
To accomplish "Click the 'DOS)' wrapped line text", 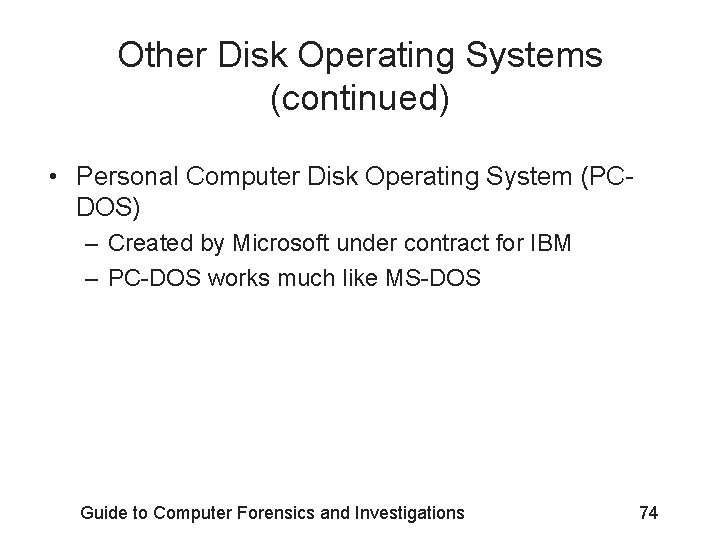I will [x=108, y=207].
